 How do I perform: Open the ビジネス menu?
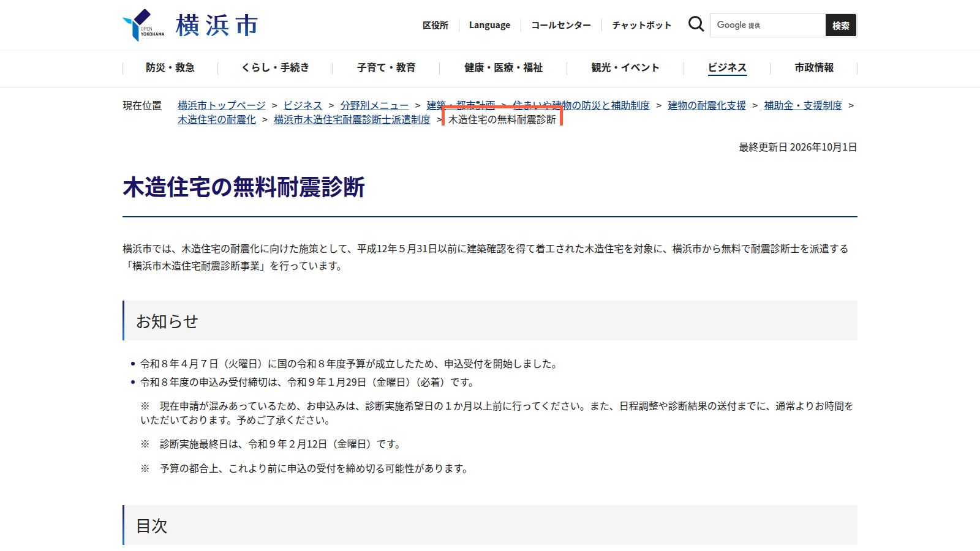(x=727, y=68)
